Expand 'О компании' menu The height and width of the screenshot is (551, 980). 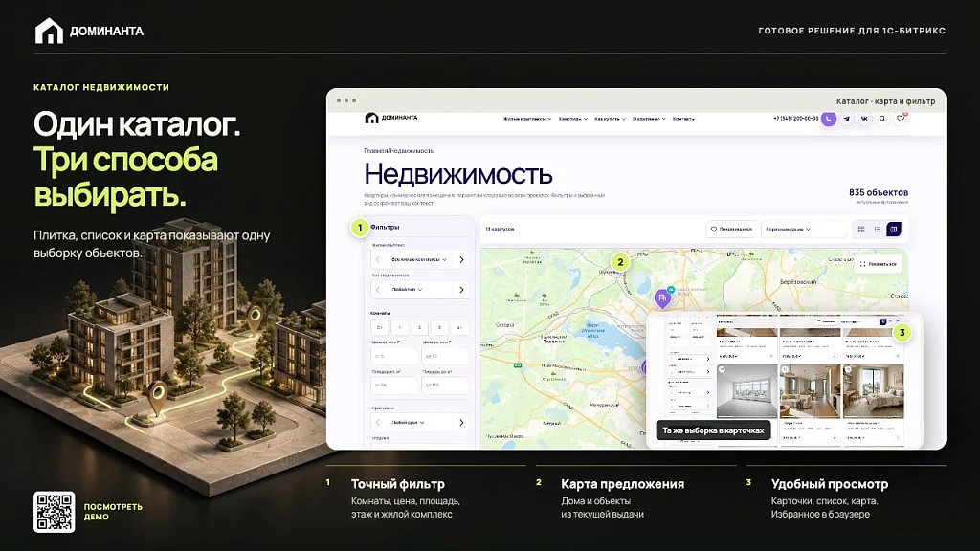(649, 119)
